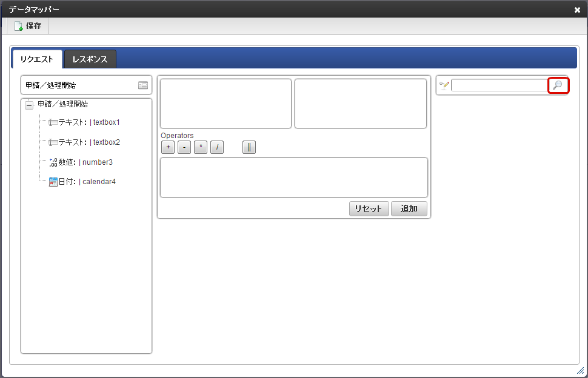
Task: Click the left operand box above Operators
Action: (226, 104)
